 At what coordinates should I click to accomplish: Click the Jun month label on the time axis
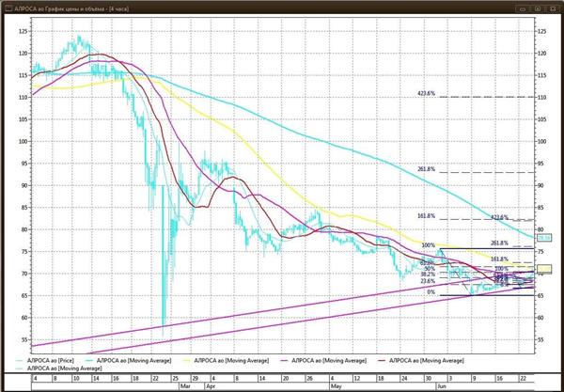pos(442,386)
